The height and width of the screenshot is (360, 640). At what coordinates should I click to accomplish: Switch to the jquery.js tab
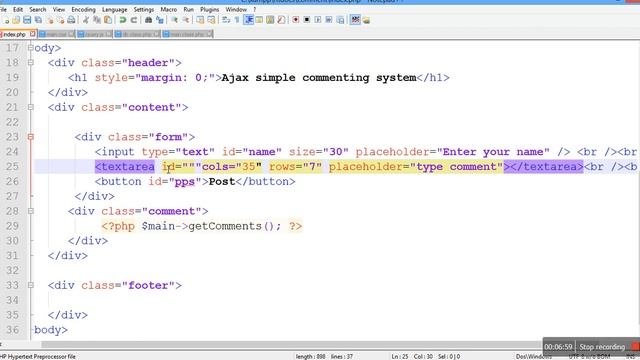[x=94, y=34]
